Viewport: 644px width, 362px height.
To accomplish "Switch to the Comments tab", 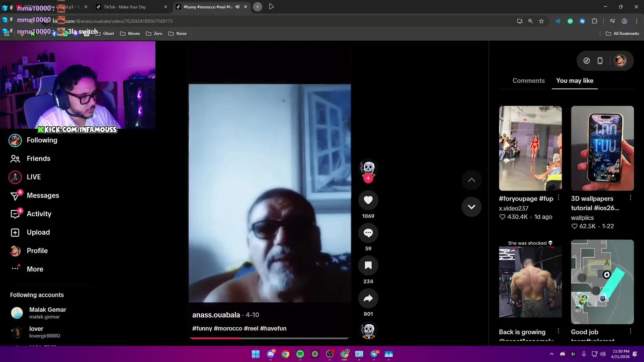I will [528, 80].
